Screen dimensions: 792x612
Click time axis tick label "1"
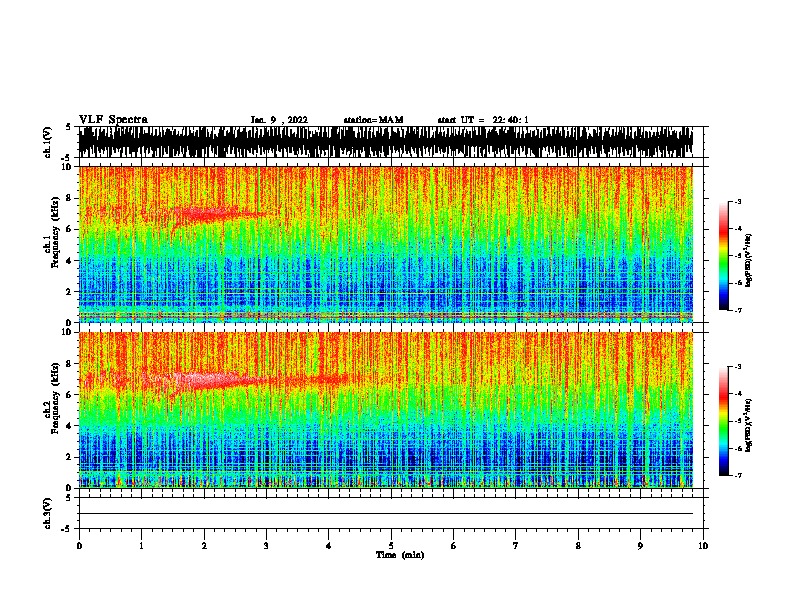click(141, 546)
